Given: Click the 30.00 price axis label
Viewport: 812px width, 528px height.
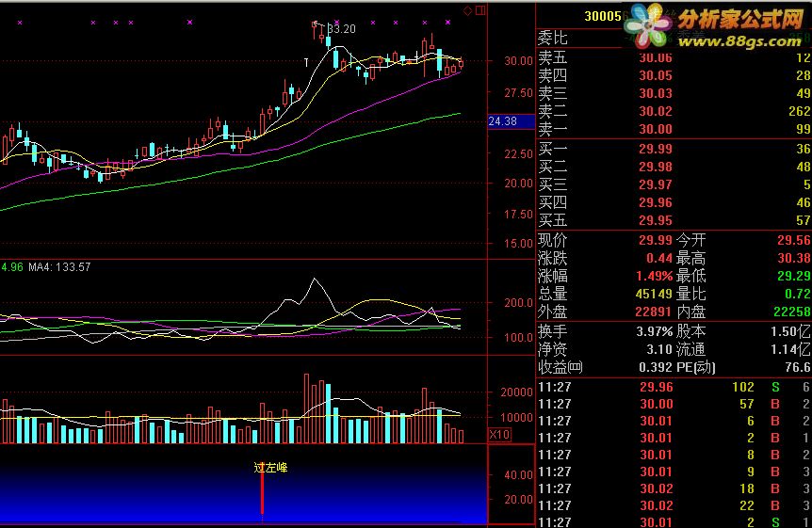Looking at the screenshot, I should point(518,61).
